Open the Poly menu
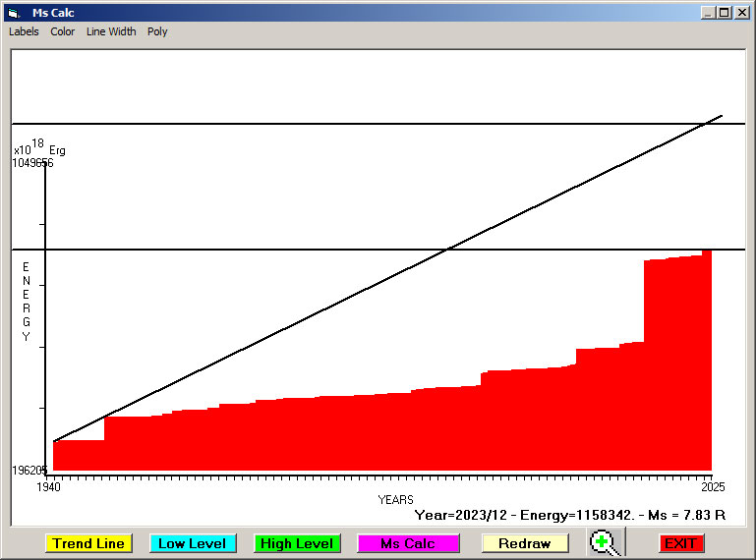The width and height of the screenshot is (756, 560). point(157,31)
